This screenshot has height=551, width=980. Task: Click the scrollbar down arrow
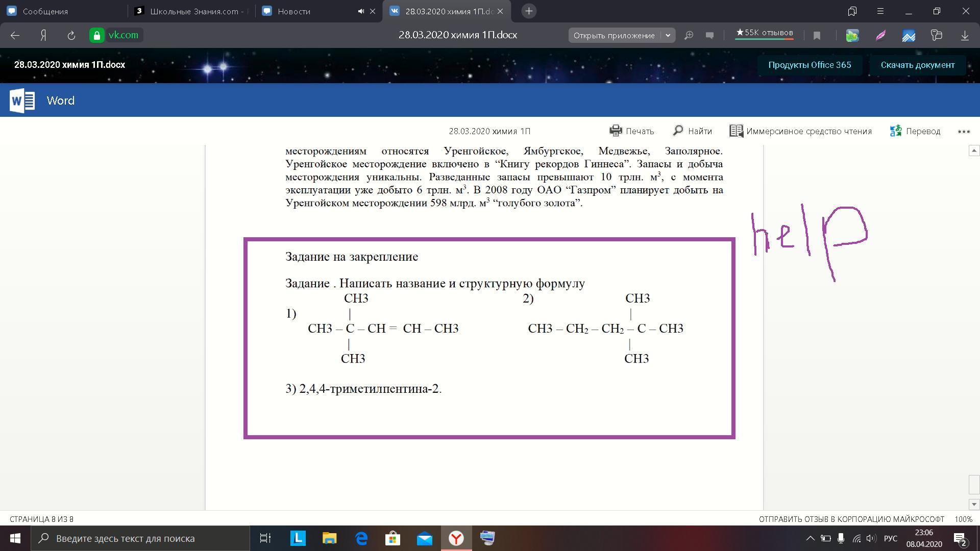(974, 504)
